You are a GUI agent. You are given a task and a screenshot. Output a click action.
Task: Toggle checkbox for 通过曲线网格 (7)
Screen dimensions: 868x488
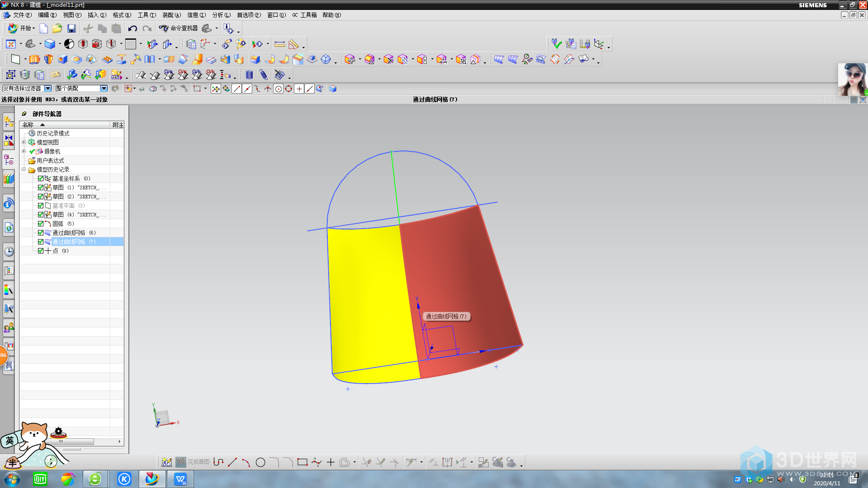41,242
